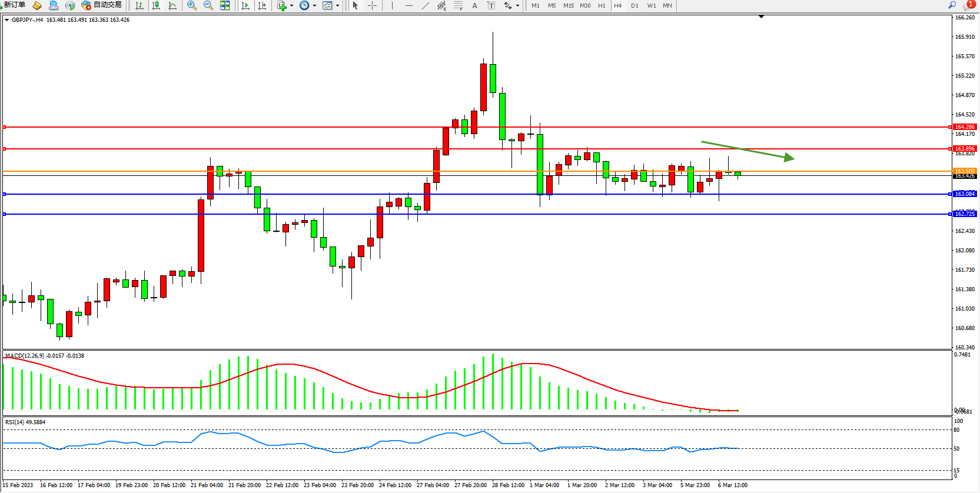The width and height of the screenshot is (980, 493).
Task: Open the tile windows layout icon
Action: click(225, 5)
